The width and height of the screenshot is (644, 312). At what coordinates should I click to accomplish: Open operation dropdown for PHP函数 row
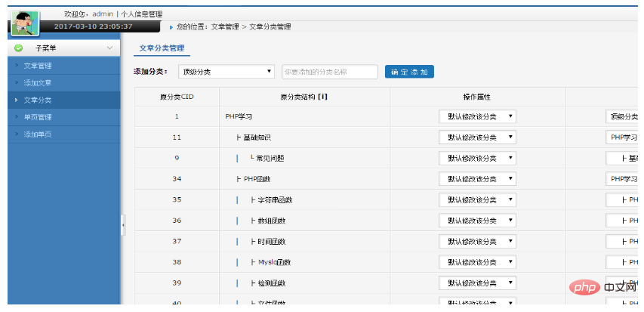pos(477,179)
